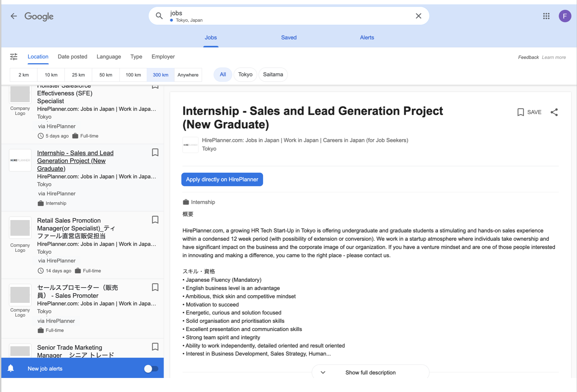577x392 pixels.
Task: Clear the search query with the X icon
Action: pos(418,16)
